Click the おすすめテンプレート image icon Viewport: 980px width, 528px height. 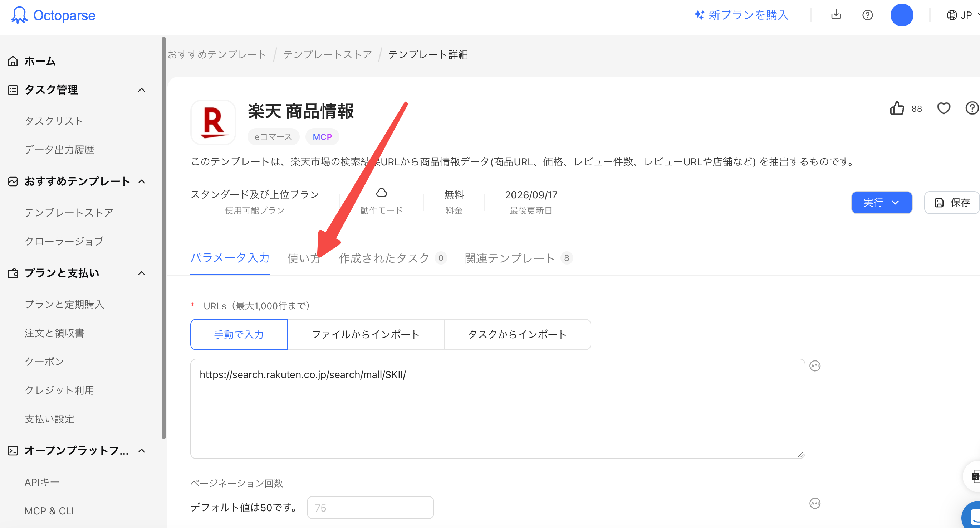(13, 181)
